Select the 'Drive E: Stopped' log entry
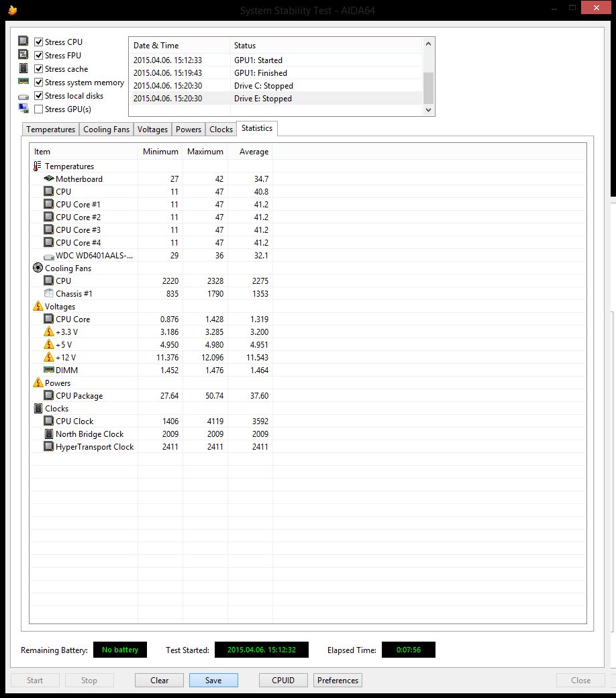 click(x=276, y=99)
